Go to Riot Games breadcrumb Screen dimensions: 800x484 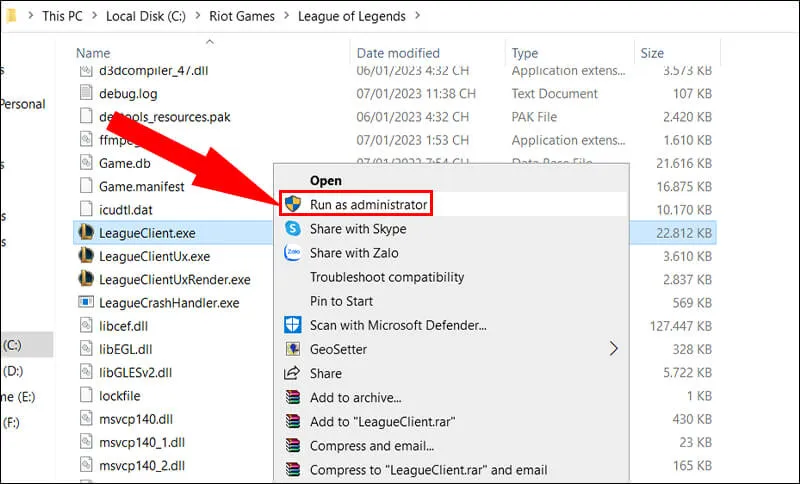tap(242, 16)
